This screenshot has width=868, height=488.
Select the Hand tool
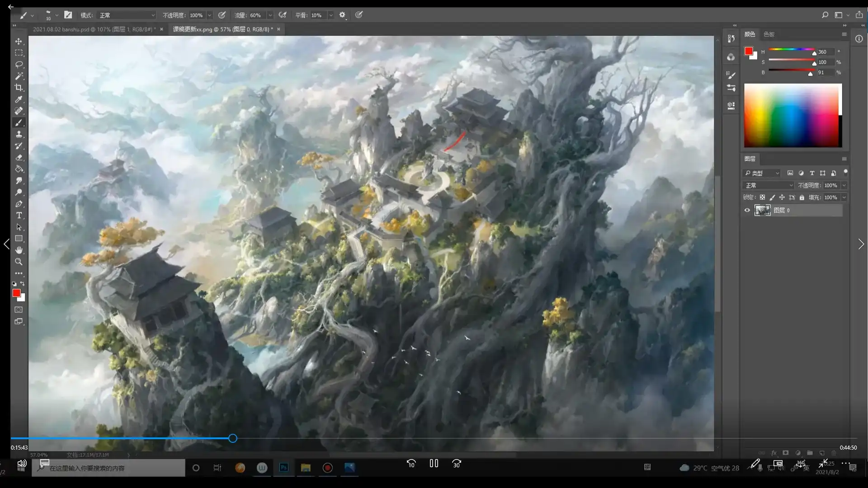click(x=19, y=250)
